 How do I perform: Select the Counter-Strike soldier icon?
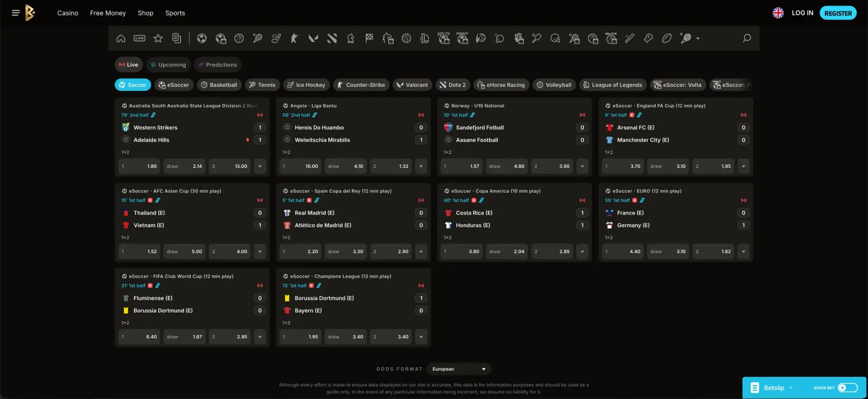tap(294, 38)
